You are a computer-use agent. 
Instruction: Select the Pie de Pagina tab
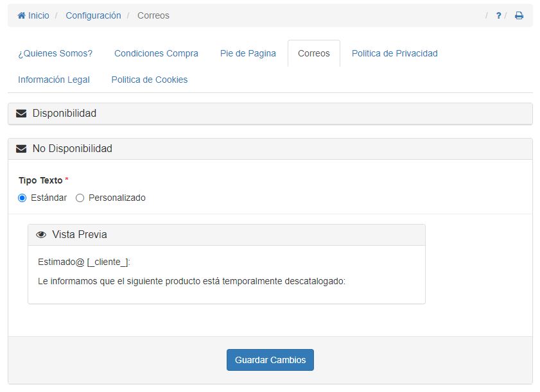pos(248,53)
